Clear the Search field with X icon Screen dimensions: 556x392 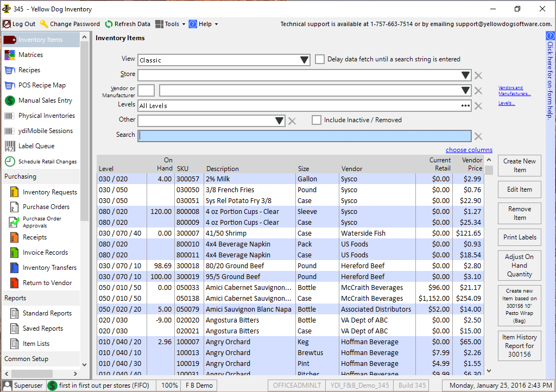click(478, 136)
